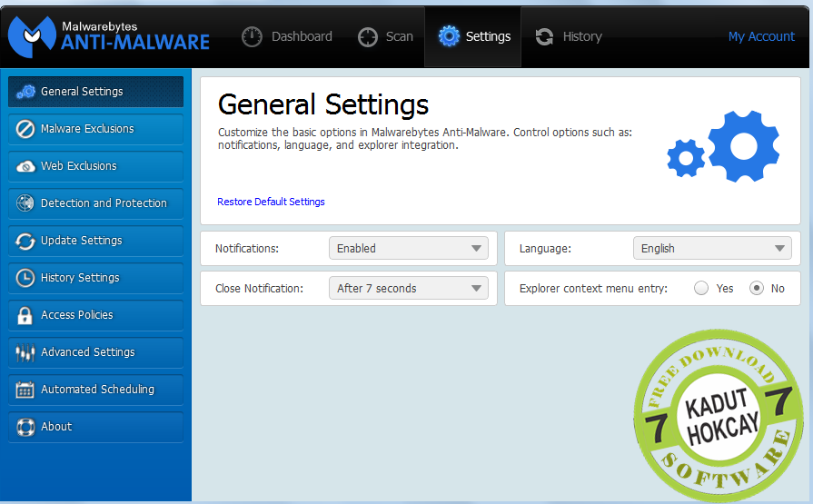Screen dimensions: 813x504
Task: Open the Access Policies section
Action: point(96,315)
